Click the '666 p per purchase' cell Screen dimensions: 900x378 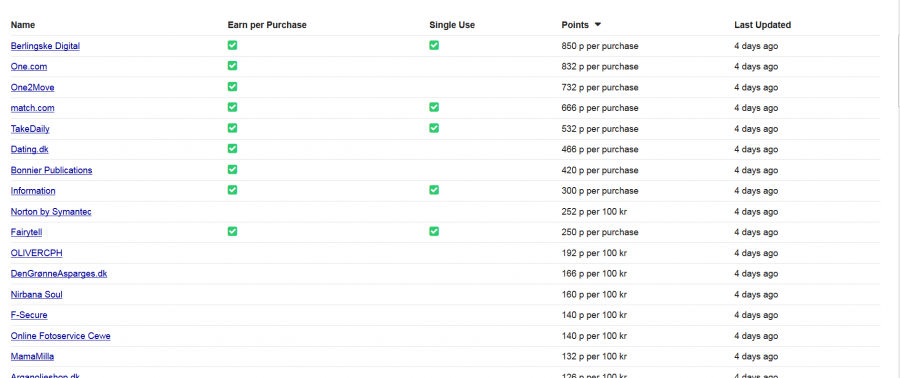coord(600,108)
